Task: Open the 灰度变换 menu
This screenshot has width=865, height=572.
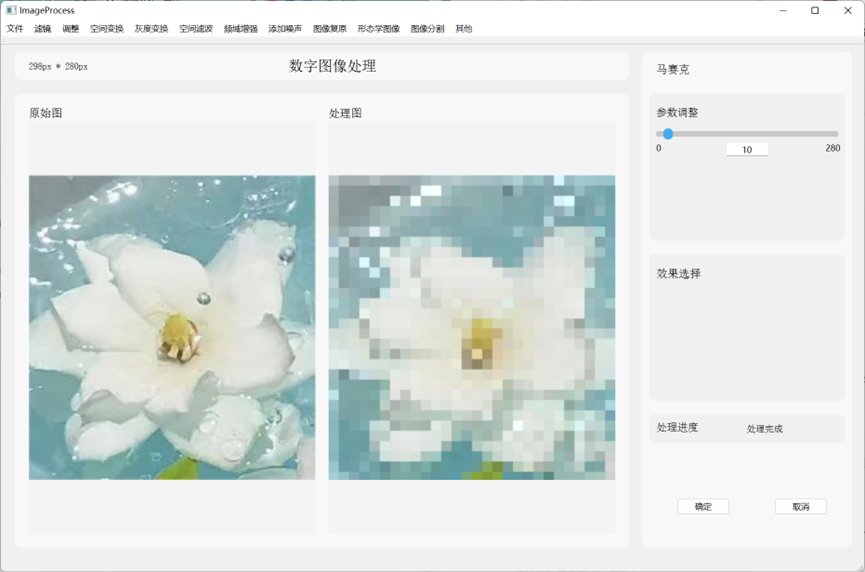Action: [x=152, y=29]
